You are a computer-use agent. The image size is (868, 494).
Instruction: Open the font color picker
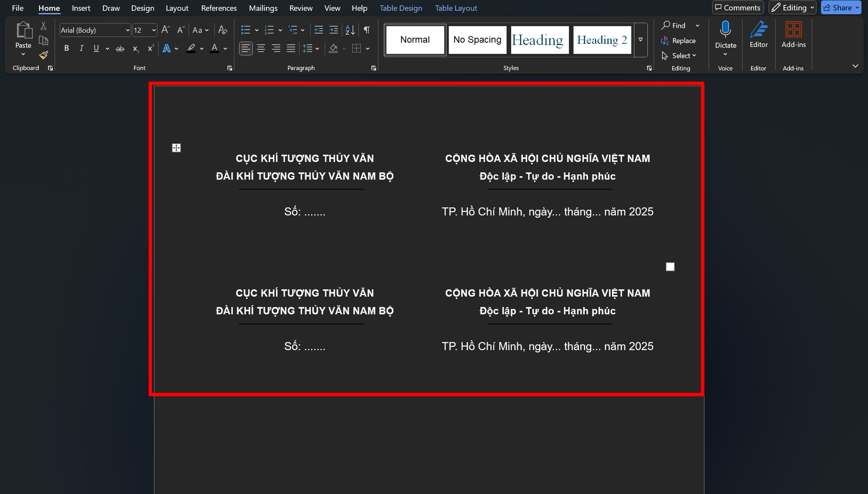point(225,48)
